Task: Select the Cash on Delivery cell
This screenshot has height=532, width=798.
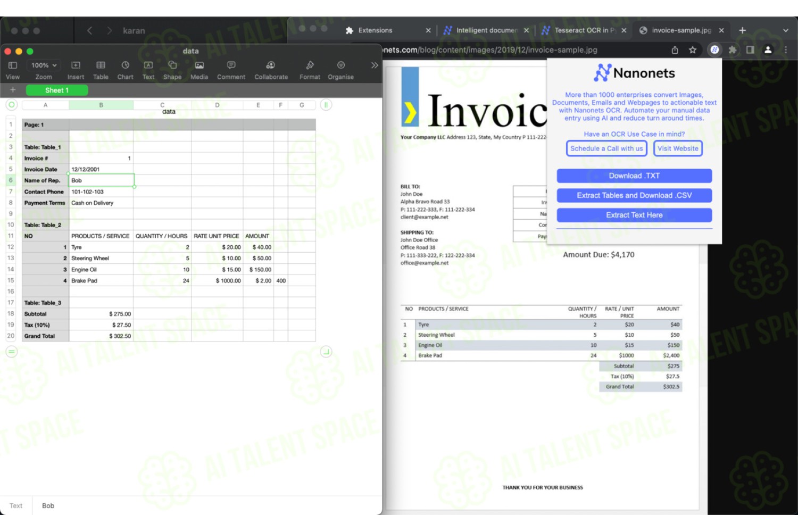Action: click(x=101, y=203)
